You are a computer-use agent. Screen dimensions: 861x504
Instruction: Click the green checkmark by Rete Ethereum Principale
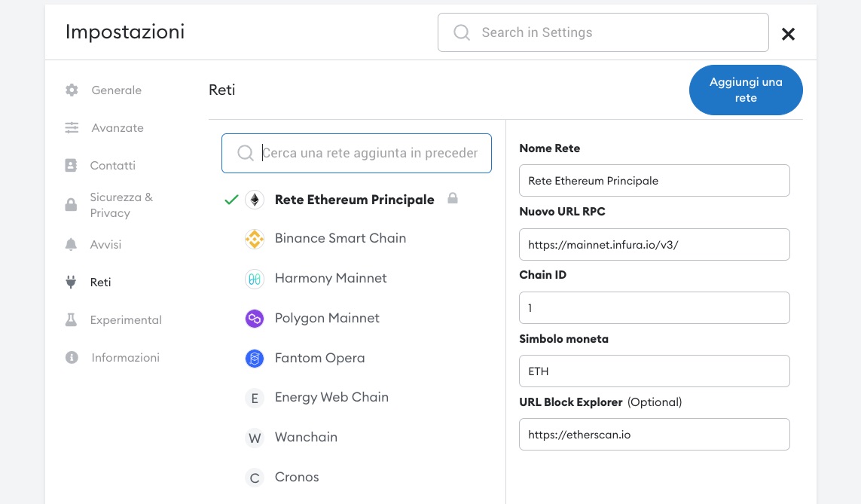tap(231, 200)
